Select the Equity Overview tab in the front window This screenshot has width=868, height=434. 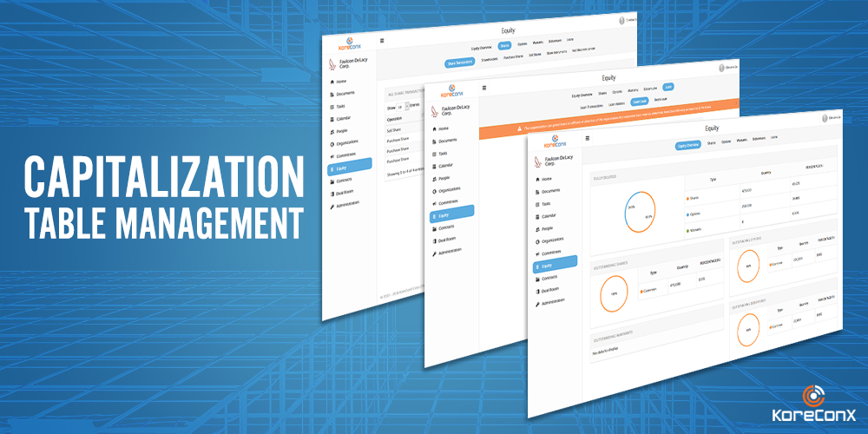pyautogui.click(x=688, y=145)
